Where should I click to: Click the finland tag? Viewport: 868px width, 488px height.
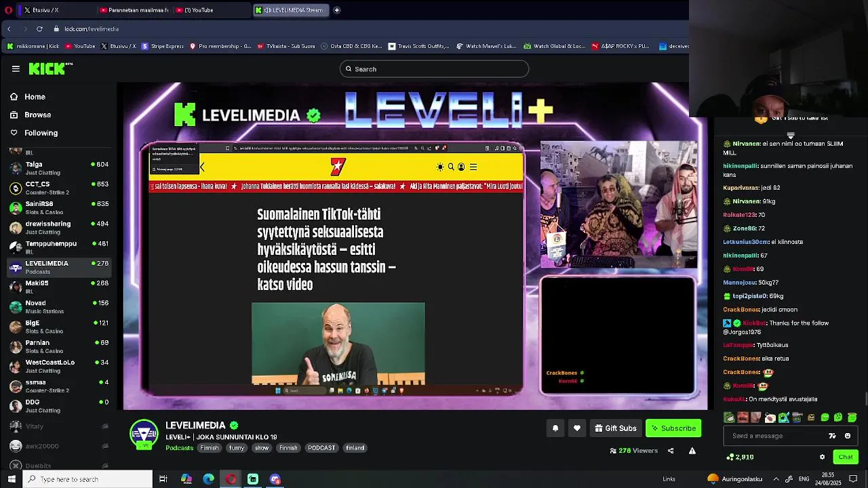pos(355,447)
